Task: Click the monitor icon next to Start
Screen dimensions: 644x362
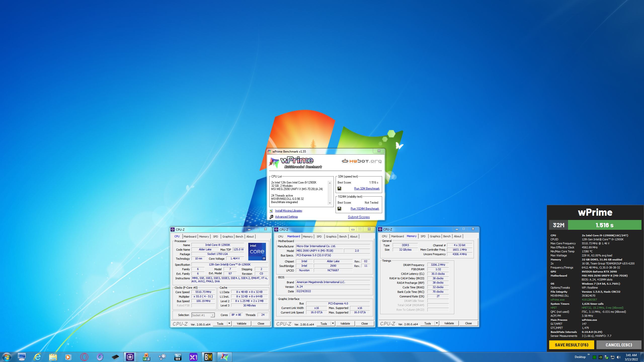Action: [x=22, y=357]
